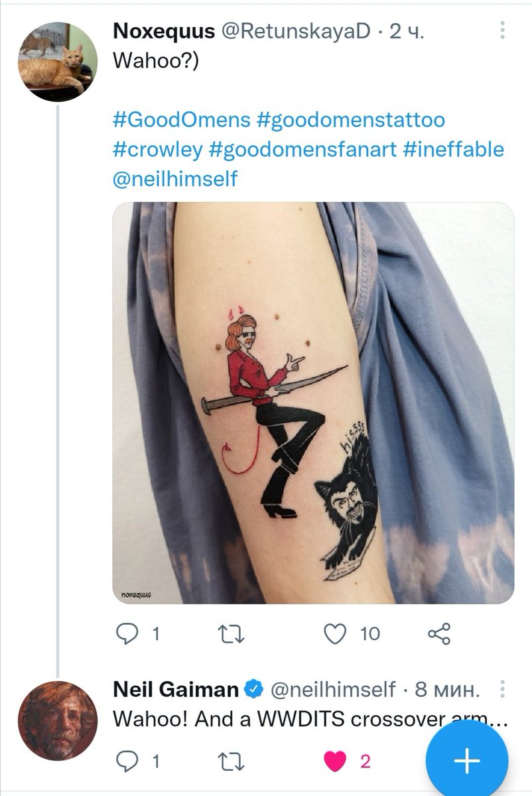
Task: Open the @neilhimself mention in tweet text
Action: tap(175, 179)
